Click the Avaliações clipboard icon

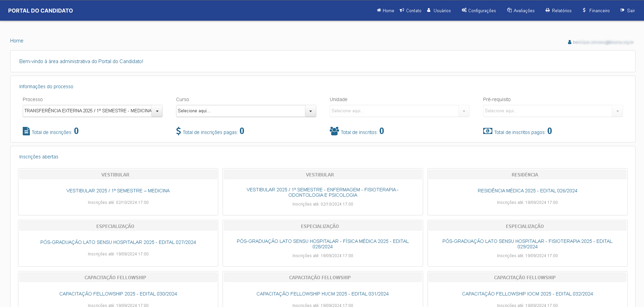[509, 10]
